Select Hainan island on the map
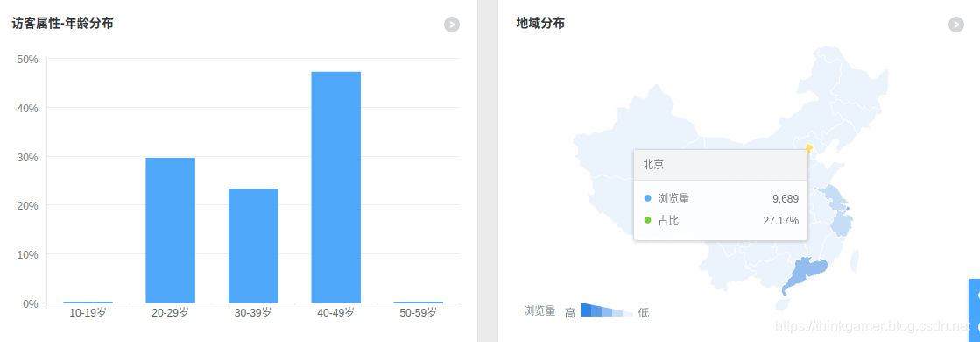980x342 pixels. pyautogui.click(x=782, y=305)
